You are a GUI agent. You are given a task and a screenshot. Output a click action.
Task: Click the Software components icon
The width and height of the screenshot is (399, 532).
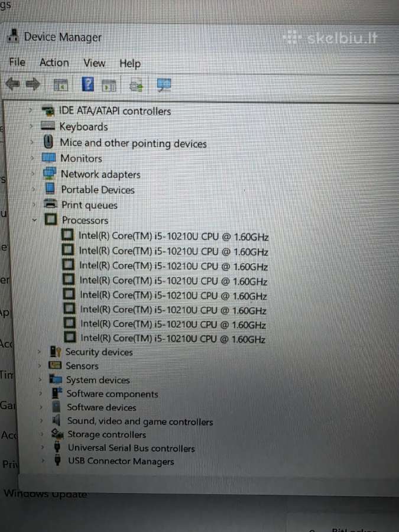[57, 393]
